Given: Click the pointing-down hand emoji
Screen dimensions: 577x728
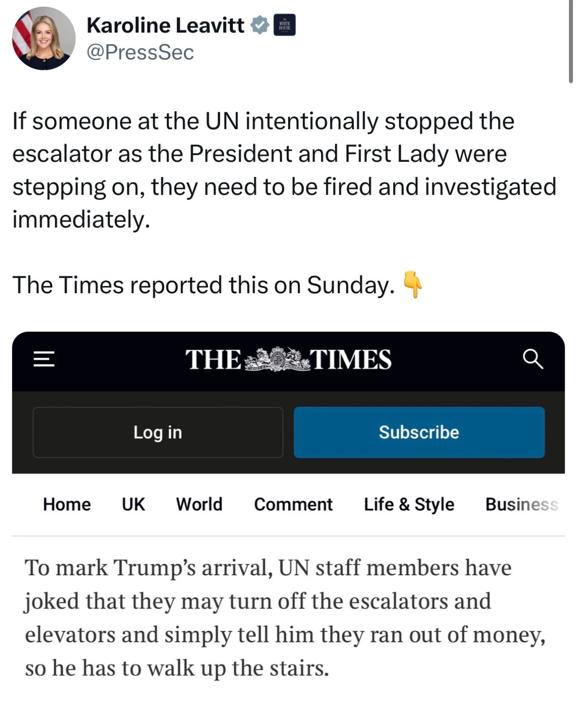Looking at the screenshot, I should point(412,285).
